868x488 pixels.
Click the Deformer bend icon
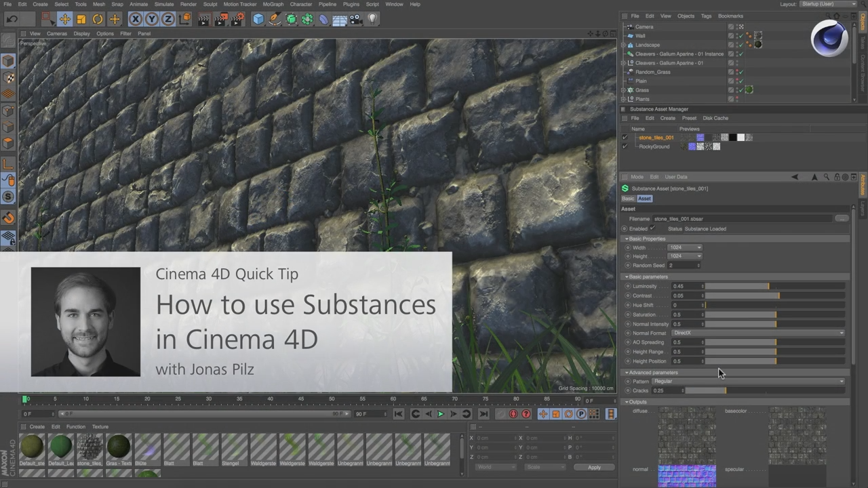324,19
